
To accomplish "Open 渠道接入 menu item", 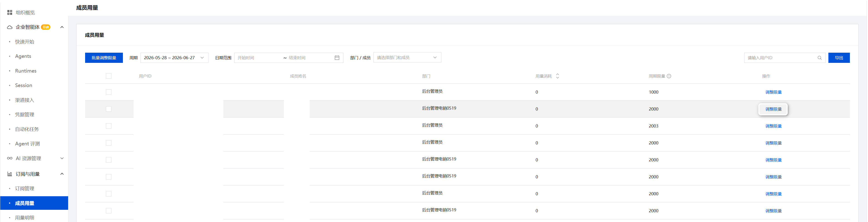I will 25,100.
